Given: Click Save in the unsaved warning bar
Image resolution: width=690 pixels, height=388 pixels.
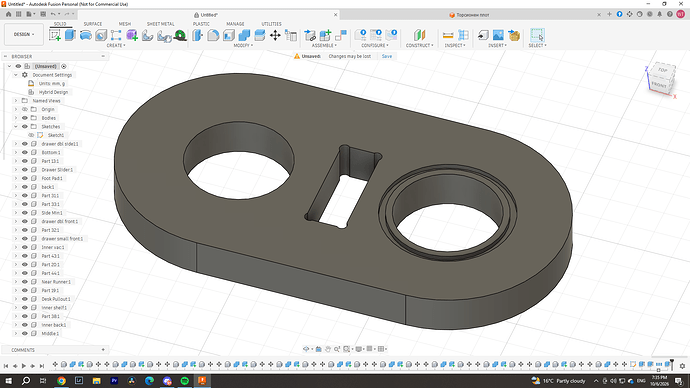Looking at the screenshot, I should (x=387, y=56).
